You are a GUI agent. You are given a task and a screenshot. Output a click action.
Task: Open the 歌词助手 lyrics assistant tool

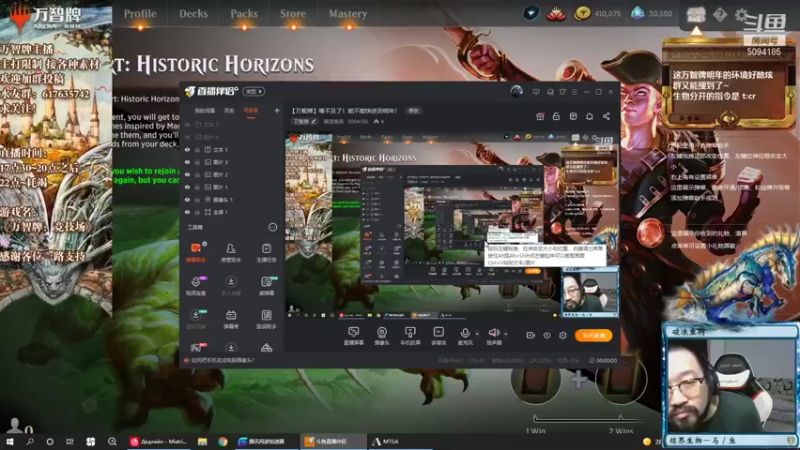(x=266, y=318)
